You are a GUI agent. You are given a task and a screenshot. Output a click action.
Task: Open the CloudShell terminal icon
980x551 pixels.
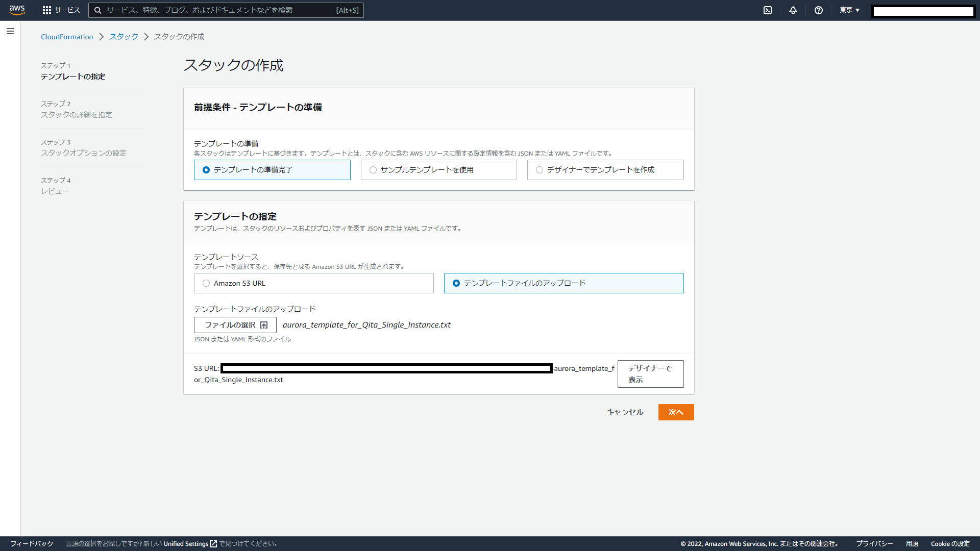(x=768, y=10)
